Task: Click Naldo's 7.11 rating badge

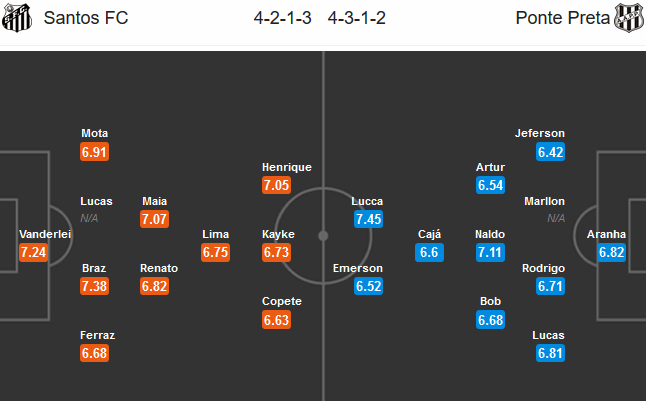Action: pos(490,252)
